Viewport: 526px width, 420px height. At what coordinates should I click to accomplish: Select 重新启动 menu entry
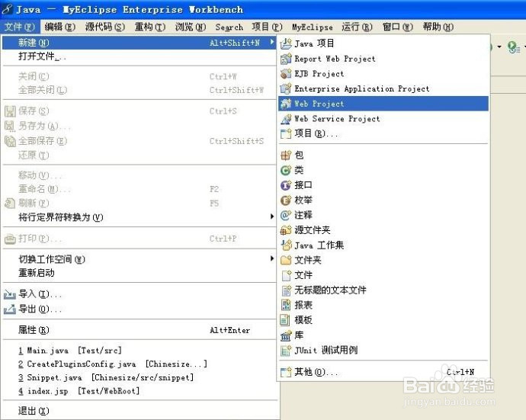pyautogui.click(x=139, y=273)
